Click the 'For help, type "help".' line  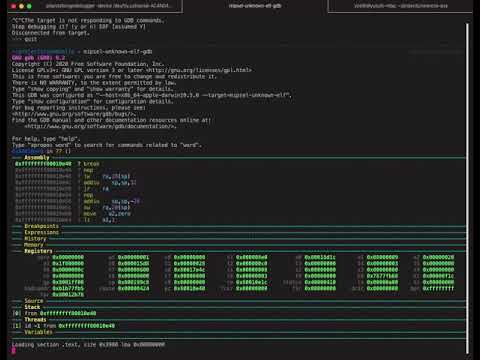point(46,139)
